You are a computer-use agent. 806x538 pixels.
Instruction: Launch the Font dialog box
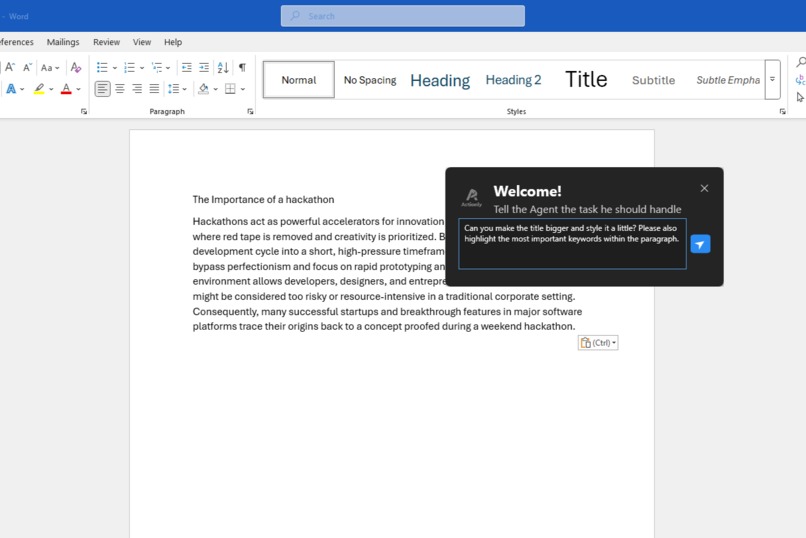84,112
